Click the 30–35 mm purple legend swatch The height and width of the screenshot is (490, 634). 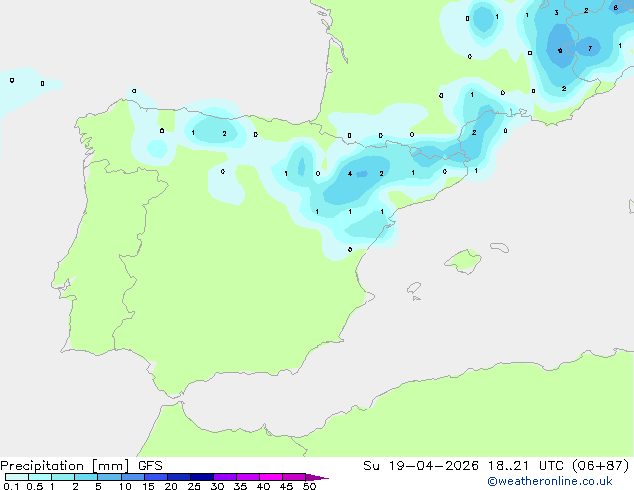click(x=225, y=477)
